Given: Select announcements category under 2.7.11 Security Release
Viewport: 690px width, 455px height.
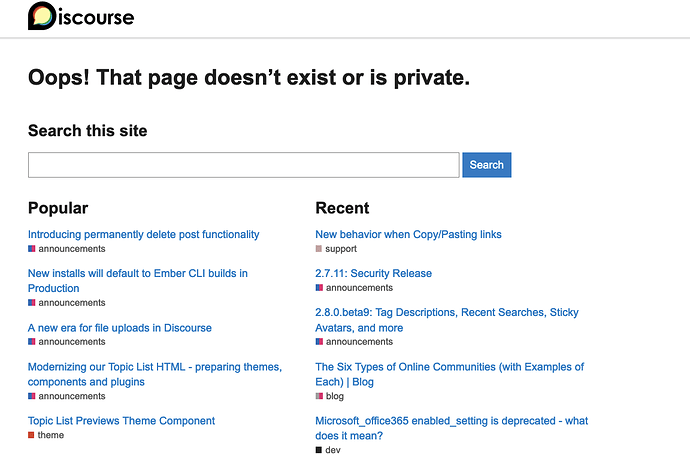Looking at the screenshot, I should [354, 288].
